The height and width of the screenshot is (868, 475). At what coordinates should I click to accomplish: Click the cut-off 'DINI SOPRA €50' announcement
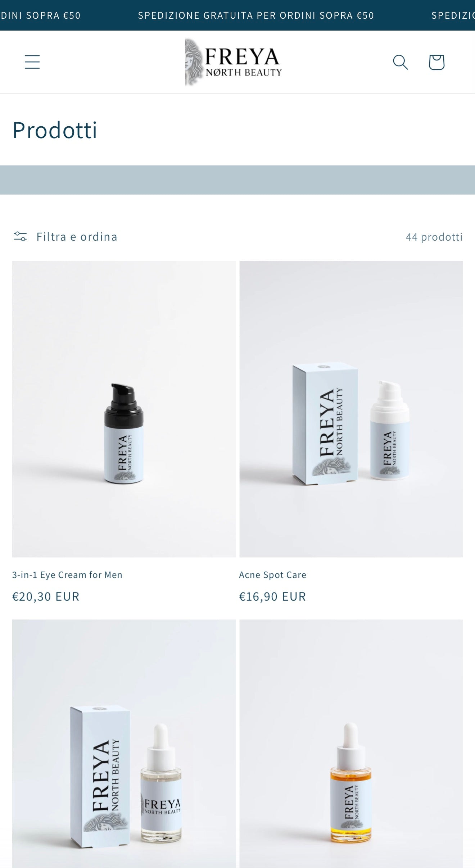pyautogui.click(x=40, y=15)
